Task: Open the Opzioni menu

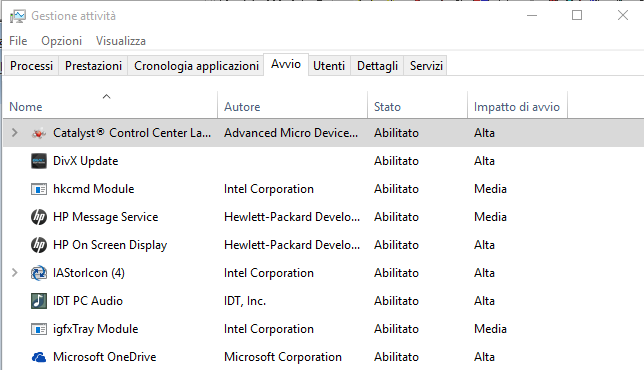Action: [x=62, y=41]
